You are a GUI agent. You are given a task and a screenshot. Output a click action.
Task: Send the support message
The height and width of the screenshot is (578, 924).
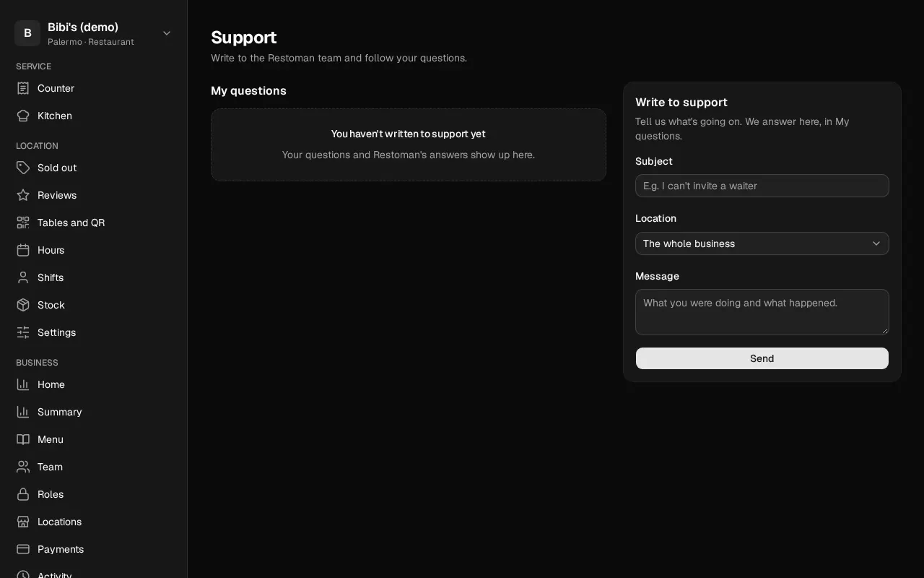click(762, 358)
